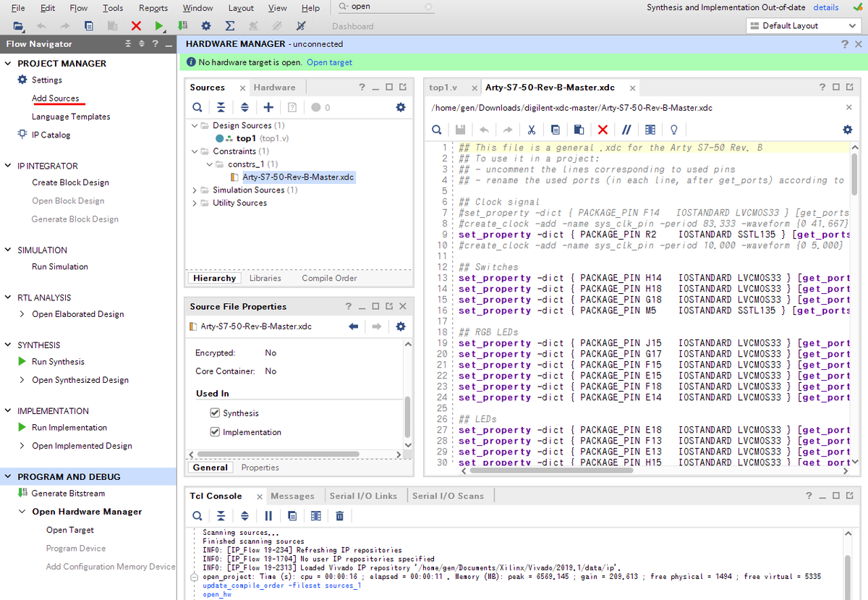Screen dimensions: 868x600
Task: Switch to Properties tab in Source File Properties
Action: (260, 468)
